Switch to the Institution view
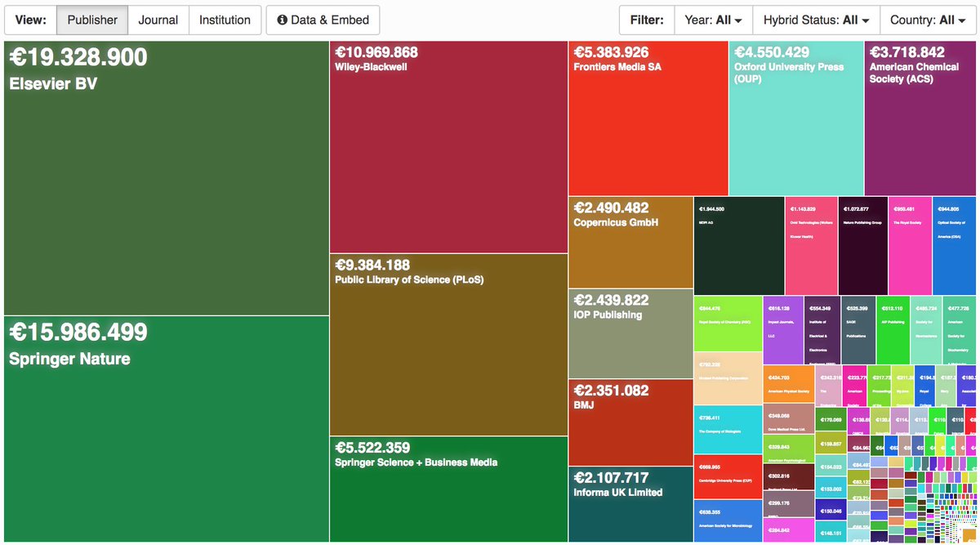 [x=225, y=20]
